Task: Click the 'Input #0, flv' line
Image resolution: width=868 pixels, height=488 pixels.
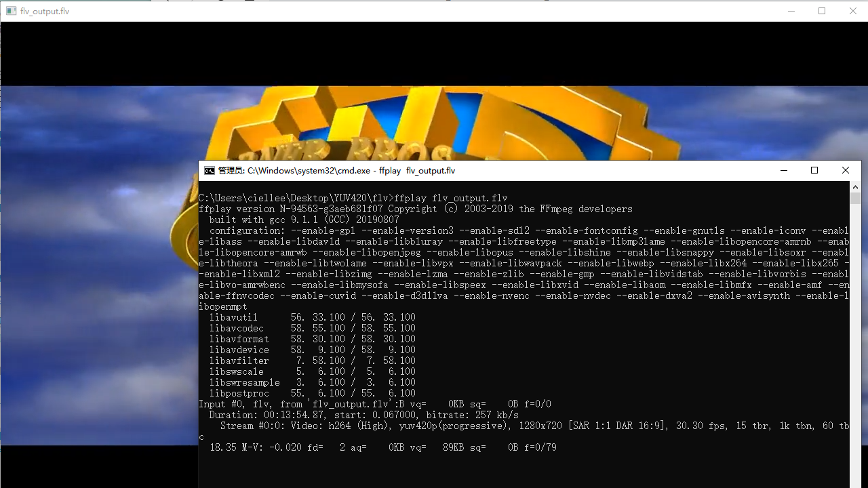Action: click(x=375, y=404)
